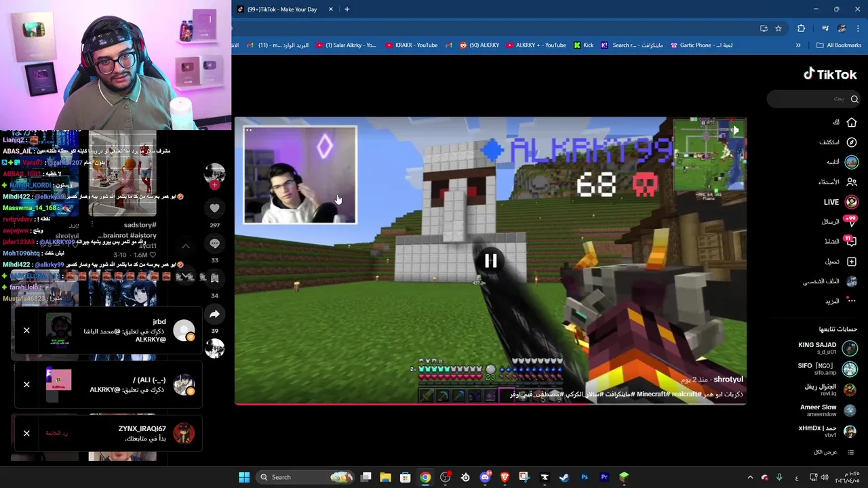Open Chrome profile avatar
The image size is (868, 488).
pos(842,28)
